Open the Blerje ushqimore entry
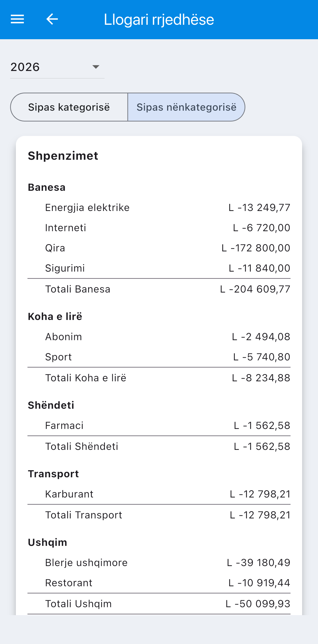The image size is (318, 644). pos(159,562)
